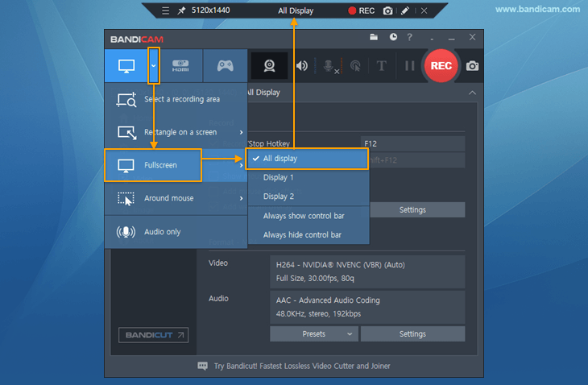
Task: Switch to Game recording mode gamepad icon
Action: [226, 66]
